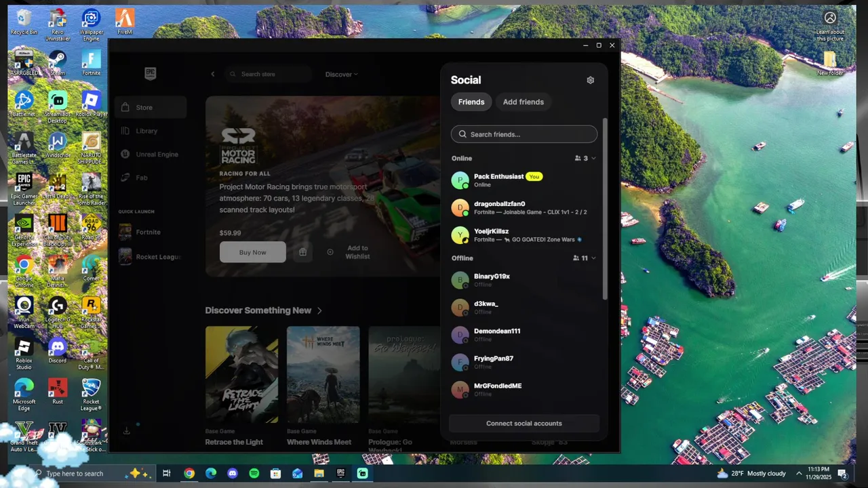This screenshot has width=868, height=488.
Task: Select New folder on desktop
Action: point(830,63)
